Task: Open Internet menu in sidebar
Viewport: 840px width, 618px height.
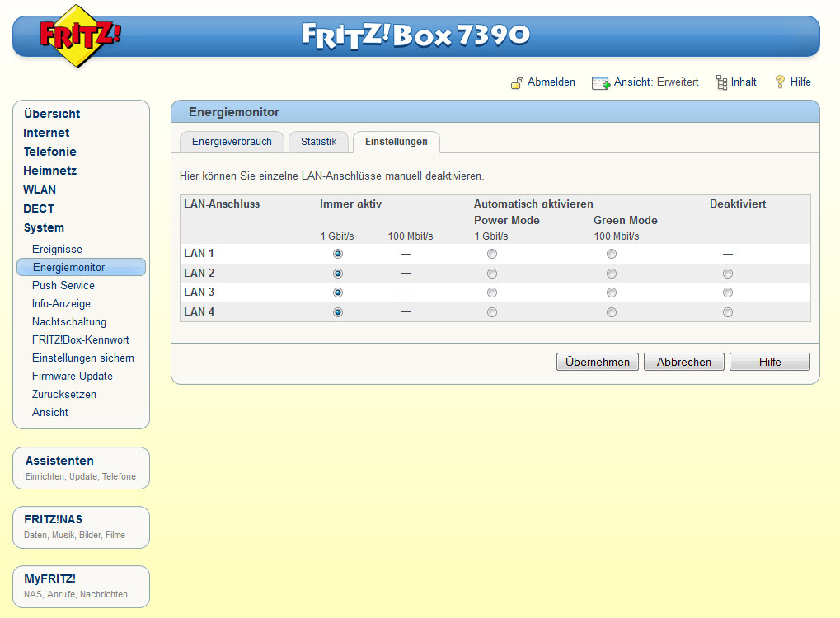Action: pos(46,133)
